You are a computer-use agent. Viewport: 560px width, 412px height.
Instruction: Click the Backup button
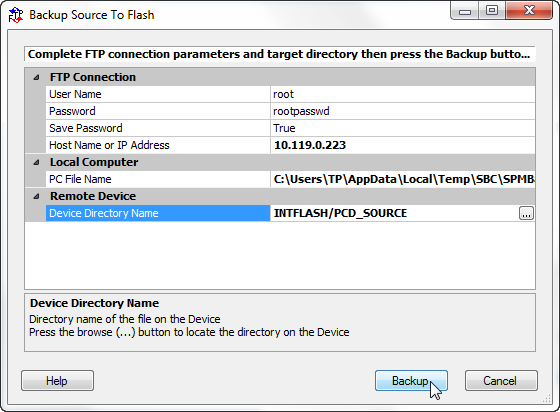(411, 381)
